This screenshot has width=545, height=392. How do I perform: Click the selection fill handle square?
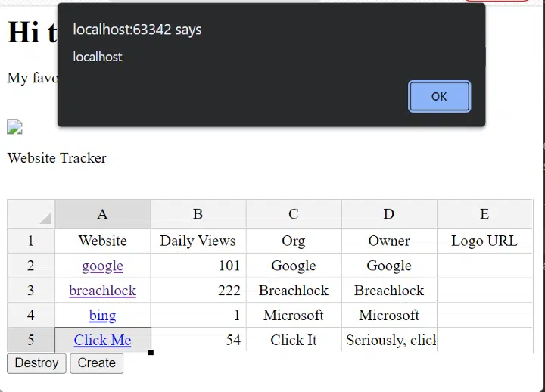151,353
